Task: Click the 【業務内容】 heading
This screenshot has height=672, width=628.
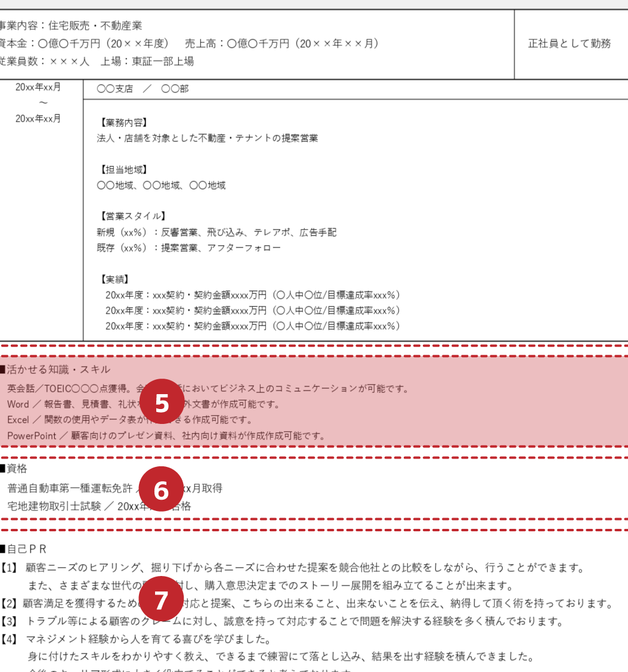Action: tap(122, 122)
